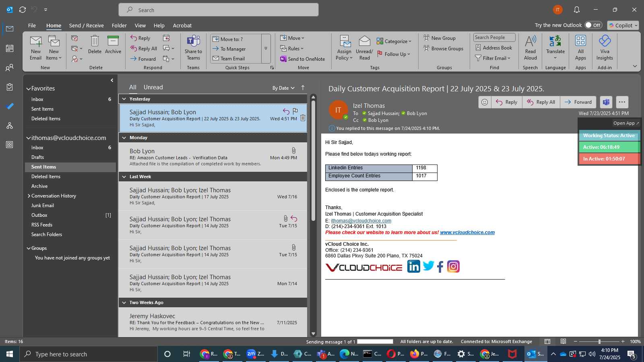Show Unread messages tab
The height and width of the screenshot is (362, 644).
(153, 87)
